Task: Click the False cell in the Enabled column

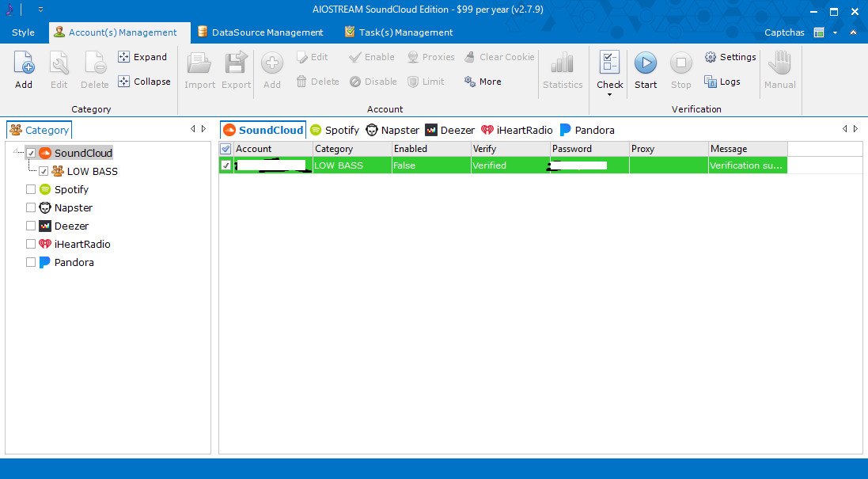Action: coord(431,165)
